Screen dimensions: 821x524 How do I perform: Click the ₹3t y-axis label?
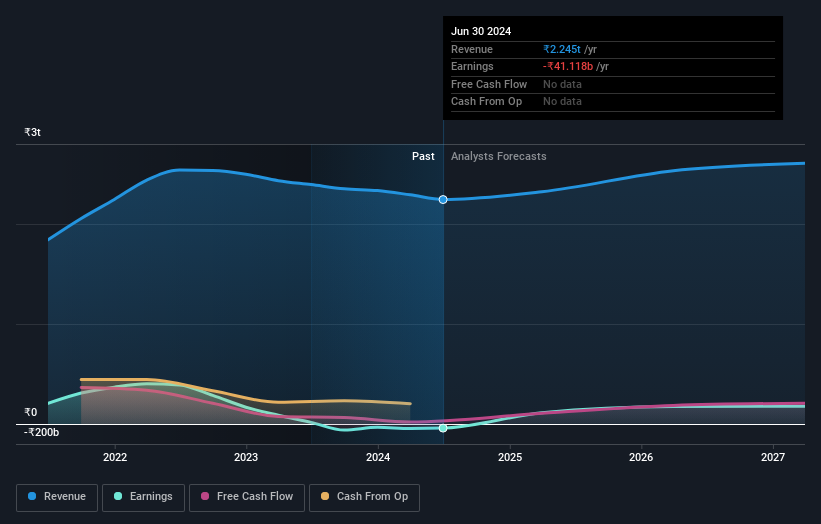coord(32,132)
